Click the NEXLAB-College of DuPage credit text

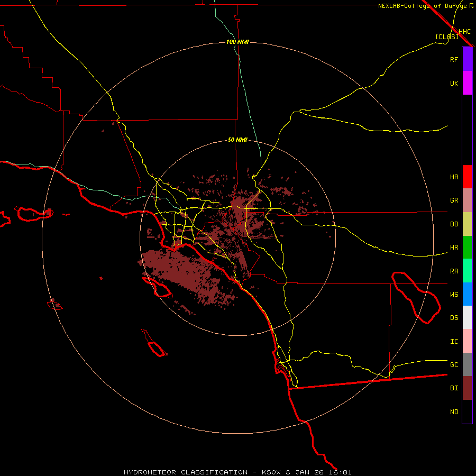[x=423, y=6]
